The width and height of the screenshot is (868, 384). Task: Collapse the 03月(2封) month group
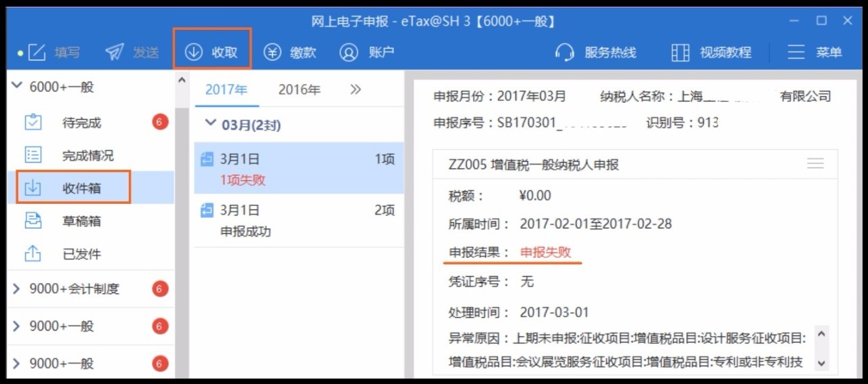(x=210, y=125)
